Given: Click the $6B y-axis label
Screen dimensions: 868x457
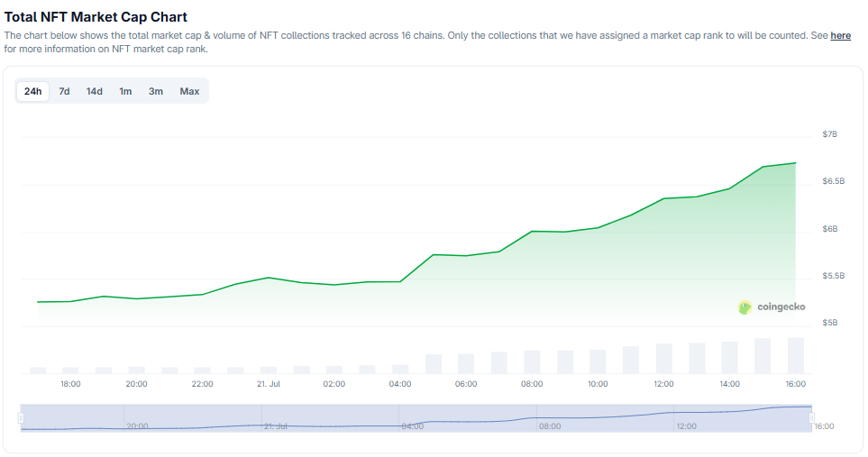Looking at the screenshot, I should [x=830, y=229].
